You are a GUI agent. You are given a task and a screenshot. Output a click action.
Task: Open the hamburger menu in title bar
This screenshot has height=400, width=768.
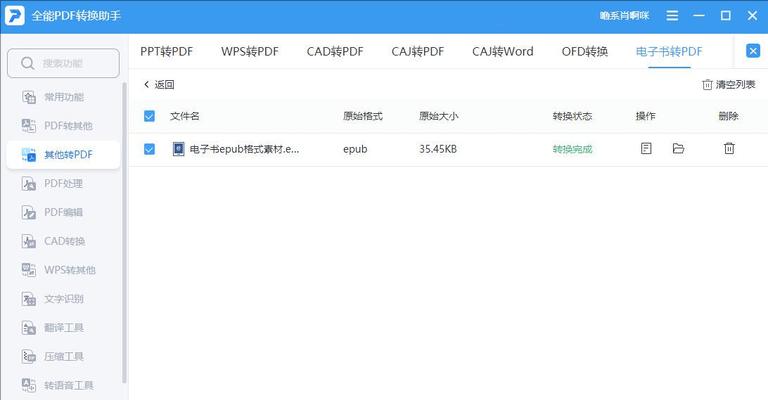(x=672, y=16)
